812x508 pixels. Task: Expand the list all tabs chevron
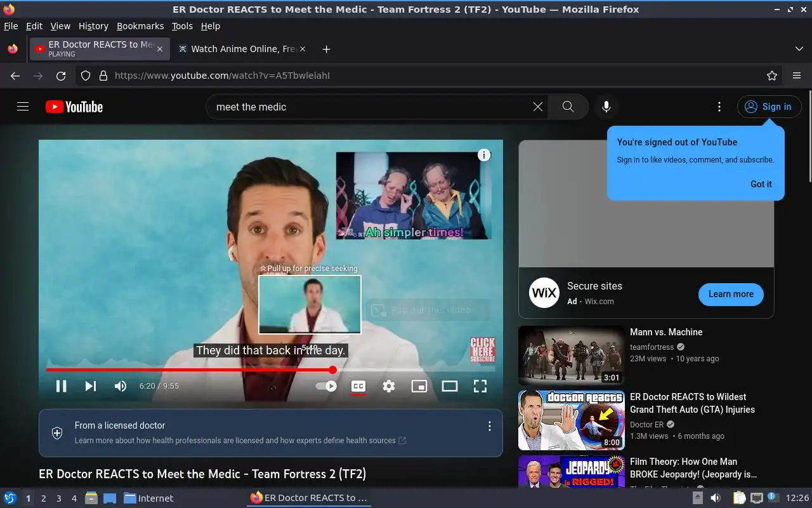(x=799, y=49)
